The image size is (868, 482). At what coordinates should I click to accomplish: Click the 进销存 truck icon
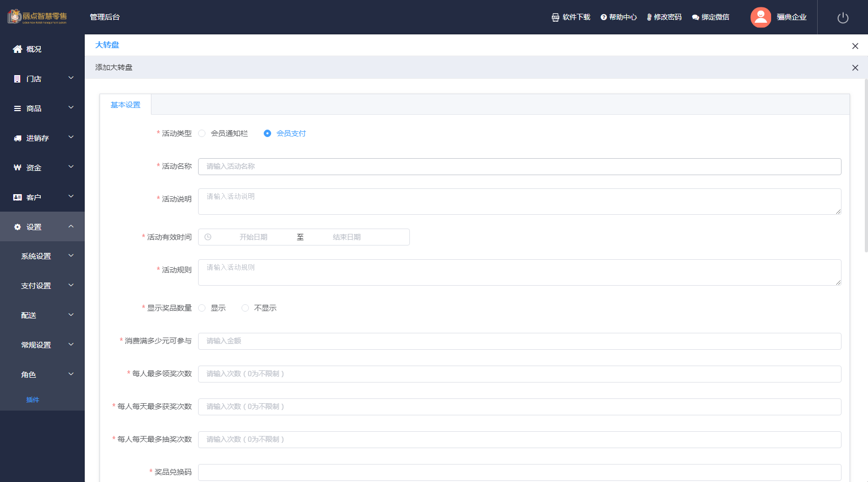click(x=17, y=138)
